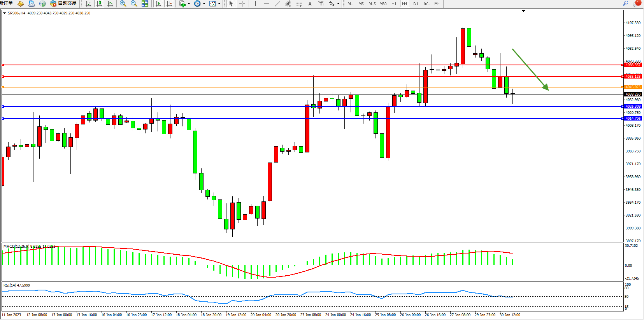Toggle the bar chart type
This screenshot has height=320, width=644.
coord(88,3)
